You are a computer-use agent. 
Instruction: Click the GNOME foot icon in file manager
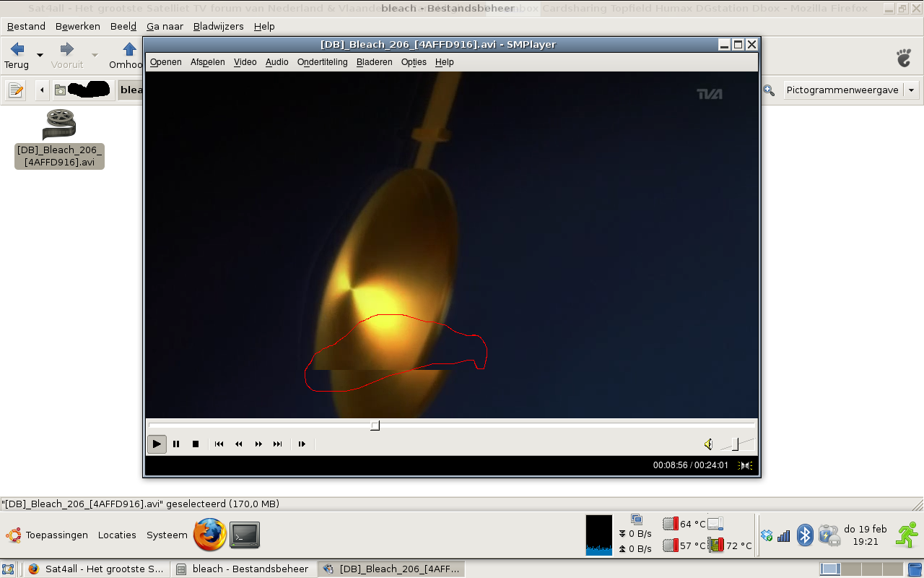(x=904, y=57)
